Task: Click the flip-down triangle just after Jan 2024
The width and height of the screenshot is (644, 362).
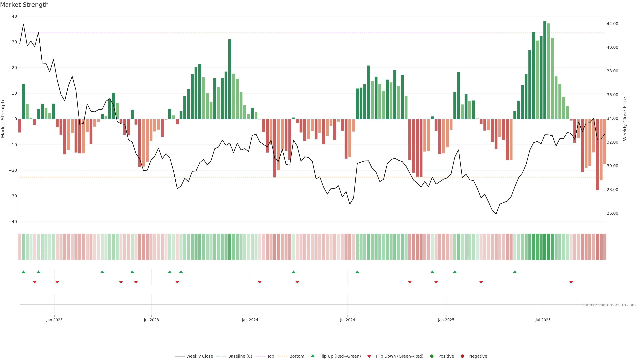Action: click(x=260, y=282)
